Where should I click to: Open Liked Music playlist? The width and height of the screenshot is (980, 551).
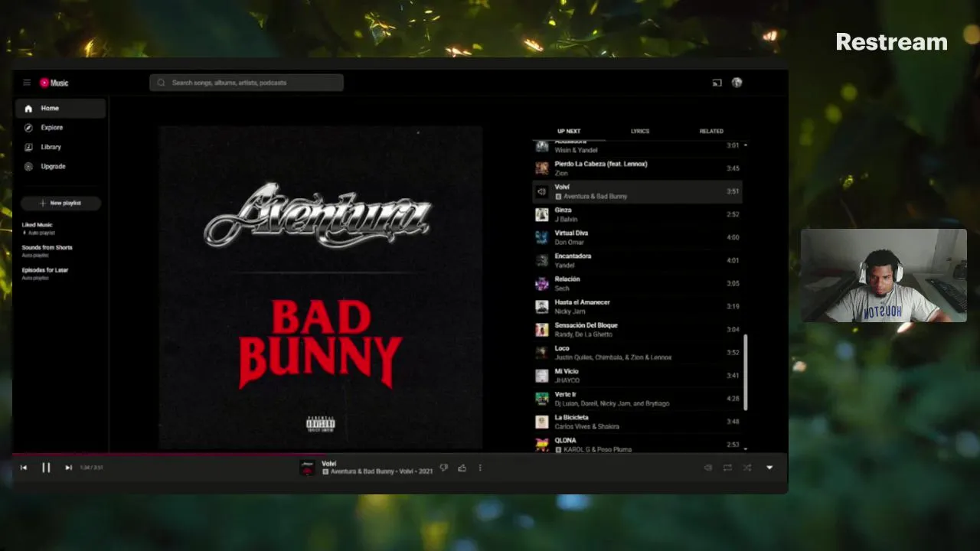pos(60,228)
